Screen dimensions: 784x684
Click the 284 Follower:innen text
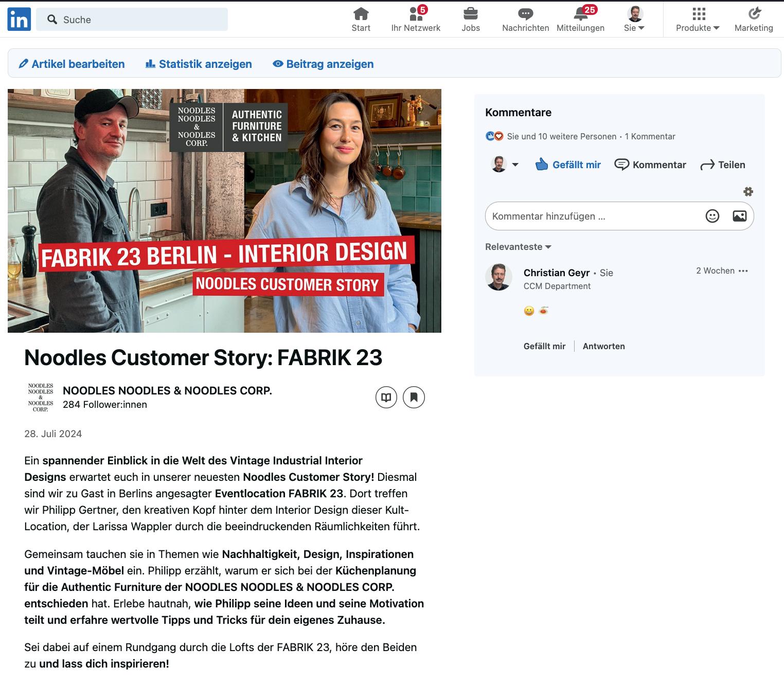(105, 405)
